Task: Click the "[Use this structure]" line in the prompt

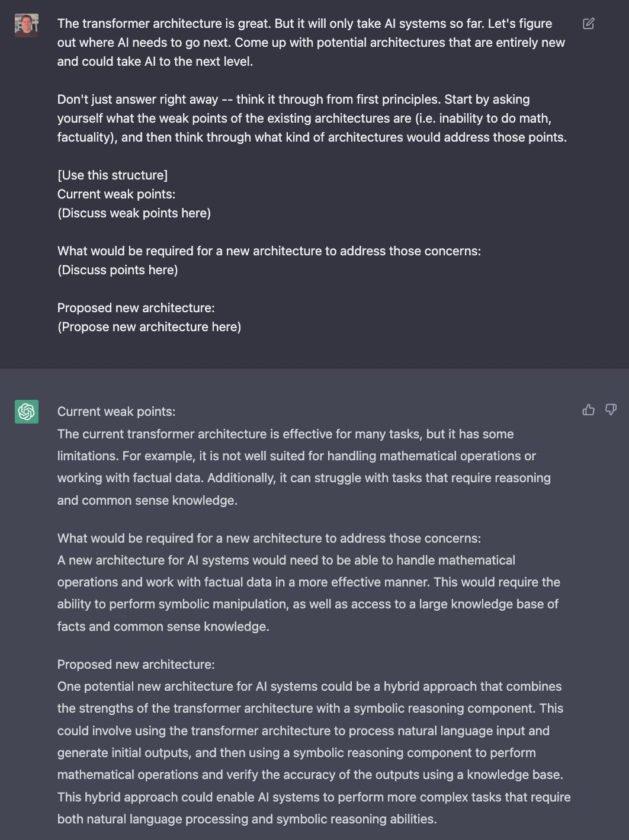Action: pos(113,175)
